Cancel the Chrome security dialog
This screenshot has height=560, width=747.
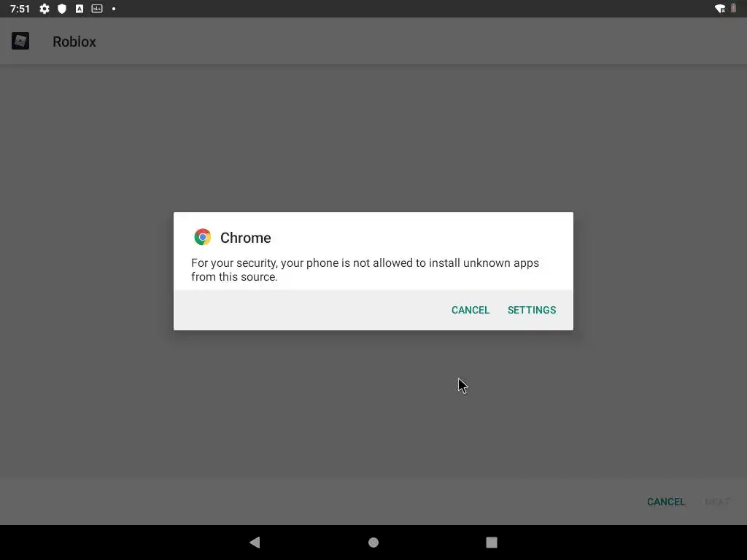[x=471, y=310]
